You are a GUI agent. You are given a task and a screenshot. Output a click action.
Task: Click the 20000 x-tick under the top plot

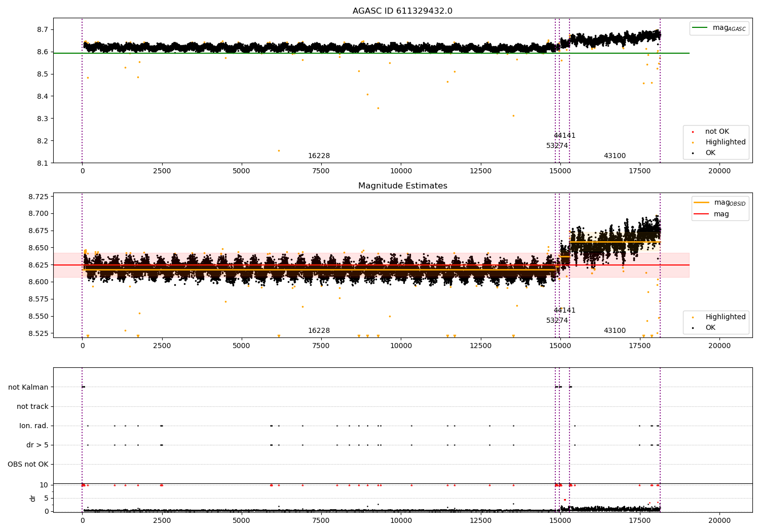[719, 171]
